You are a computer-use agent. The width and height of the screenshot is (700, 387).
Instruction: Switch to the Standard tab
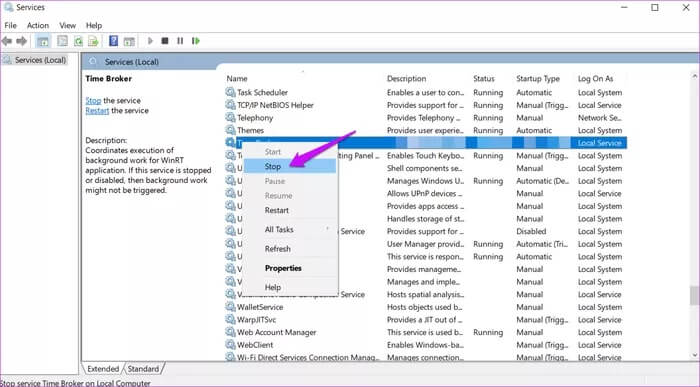coord(143,369)
